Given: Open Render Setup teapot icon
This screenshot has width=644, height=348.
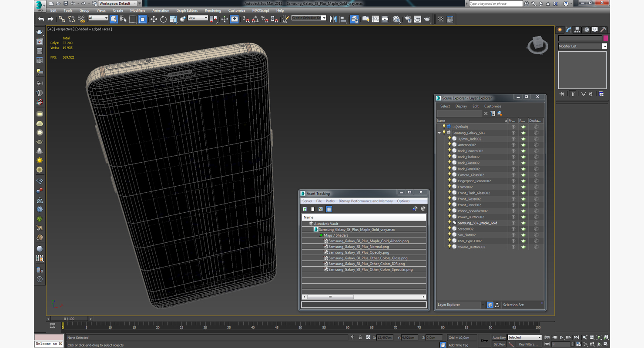Looking at the screenshot, I should [408, 19].
